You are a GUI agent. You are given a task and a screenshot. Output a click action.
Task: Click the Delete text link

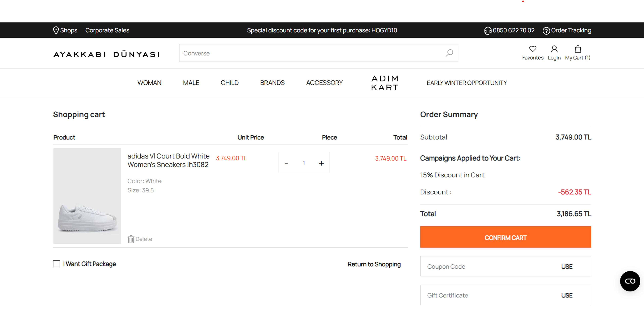point(144,239)
